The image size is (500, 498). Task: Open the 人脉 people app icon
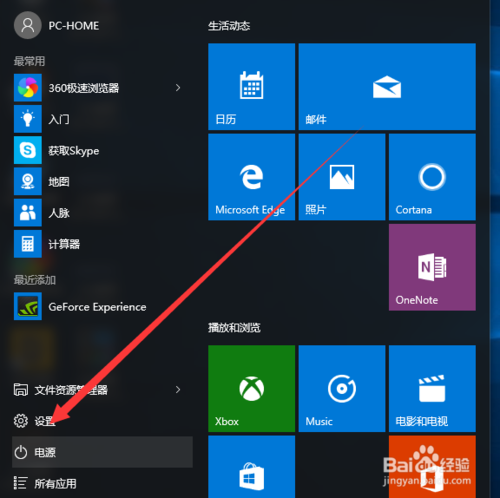(28, 213)
